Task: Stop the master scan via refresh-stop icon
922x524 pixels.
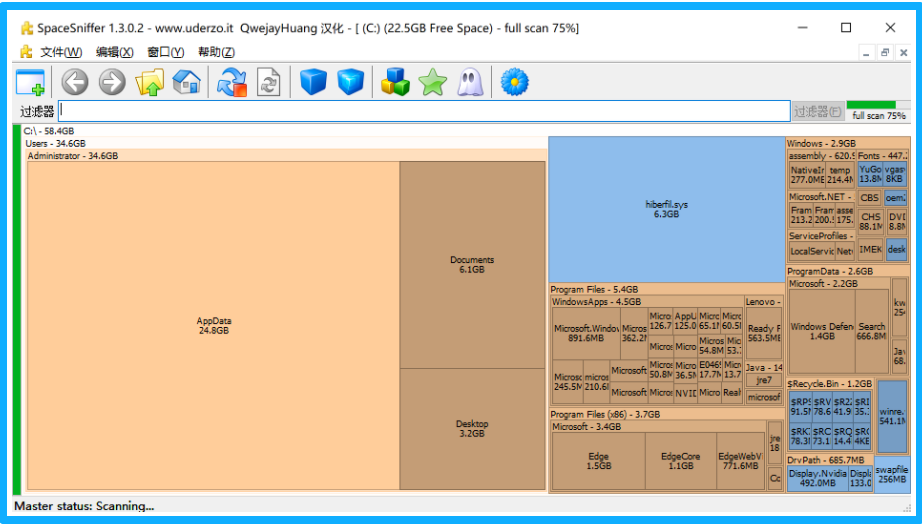Action: 231,82
